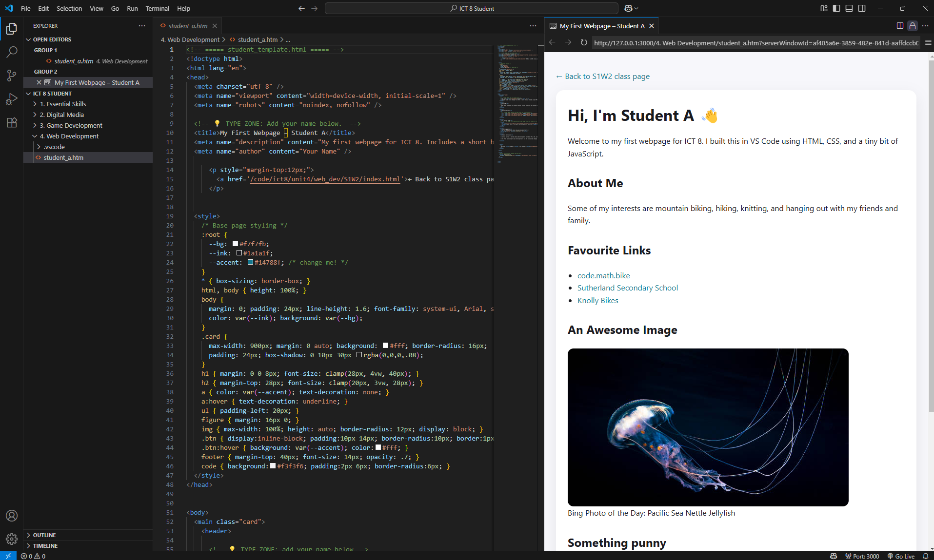This screenshot has width=934, height=560.
Task: Open the Source Control view
Action: [12, 75]
